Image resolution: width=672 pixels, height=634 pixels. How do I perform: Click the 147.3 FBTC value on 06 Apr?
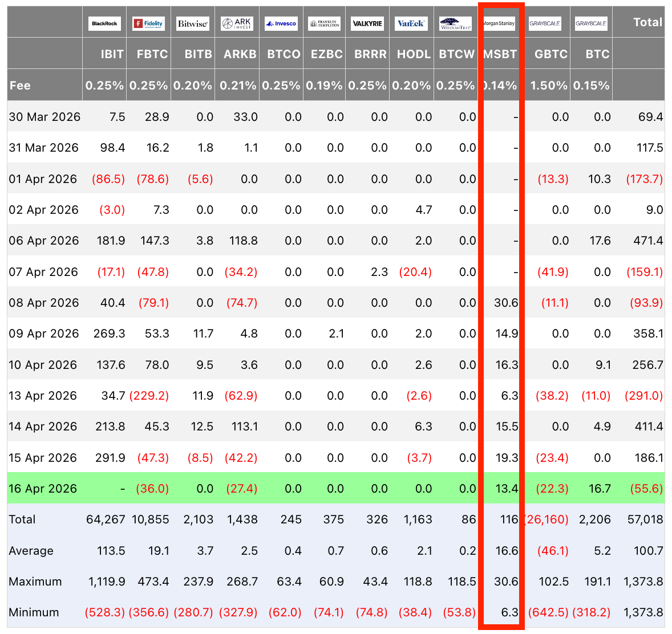click(x=155, y=241)
